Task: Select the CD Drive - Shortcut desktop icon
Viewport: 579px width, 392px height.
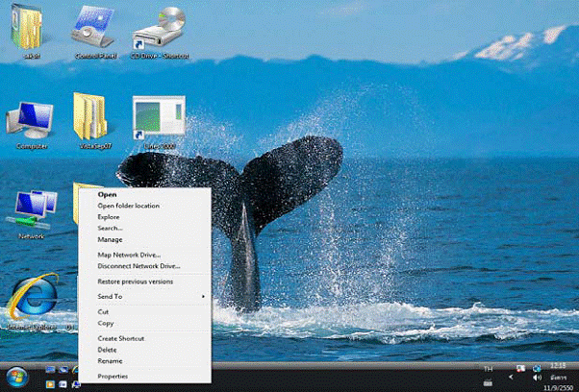Action: coord(160,32)
